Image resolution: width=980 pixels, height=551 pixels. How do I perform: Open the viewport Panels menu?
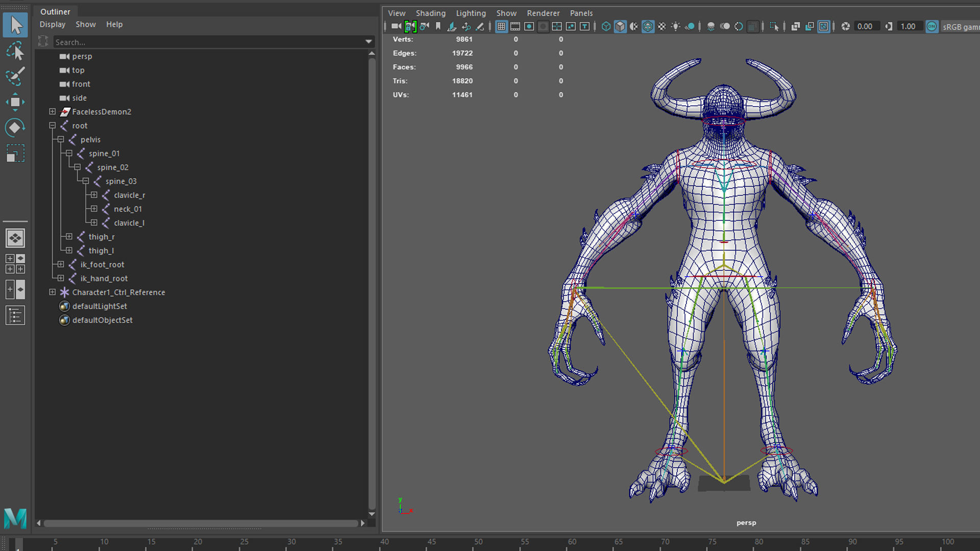coord(581,13)
